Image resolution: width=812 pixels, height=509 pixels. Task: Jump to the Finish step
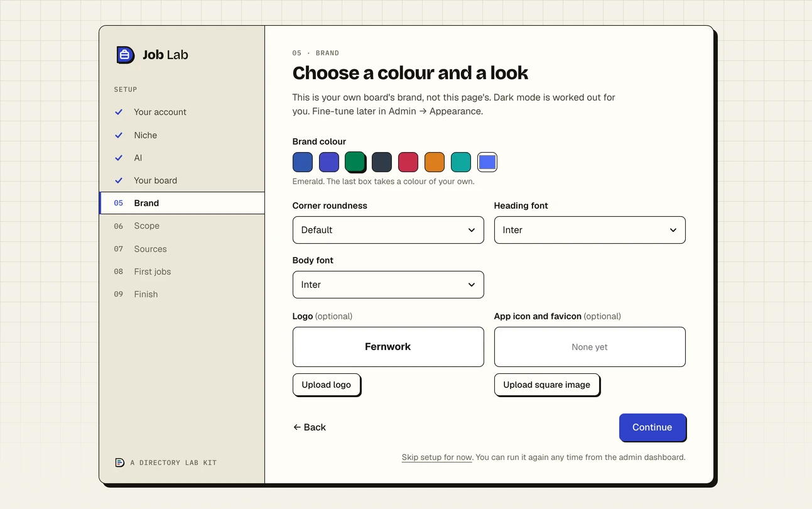[182, 294]
